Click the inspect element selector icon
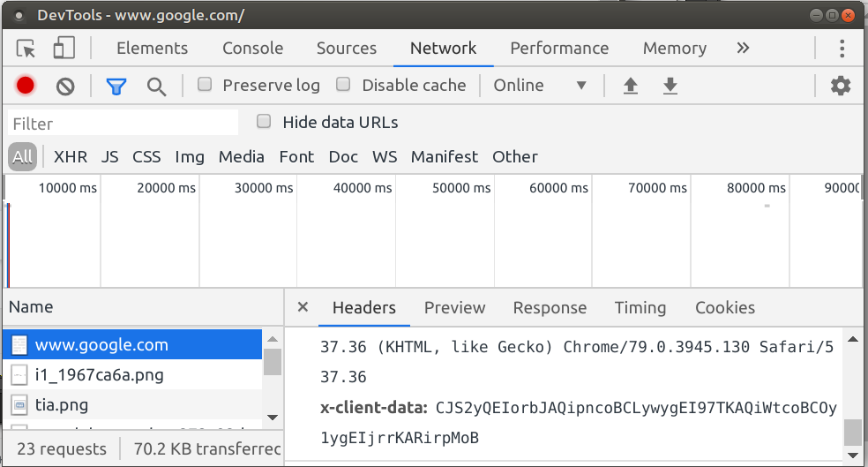 click(26, 49)
